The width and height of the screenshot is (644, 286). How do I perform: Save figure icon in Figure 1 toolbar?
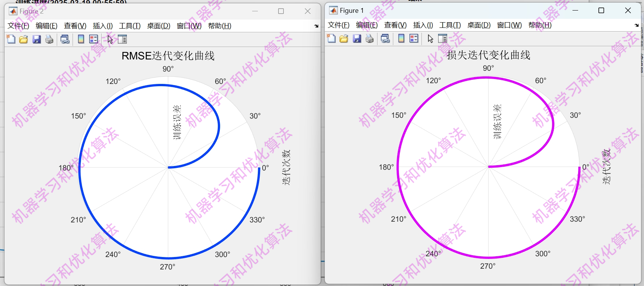[x=357, y=38]
